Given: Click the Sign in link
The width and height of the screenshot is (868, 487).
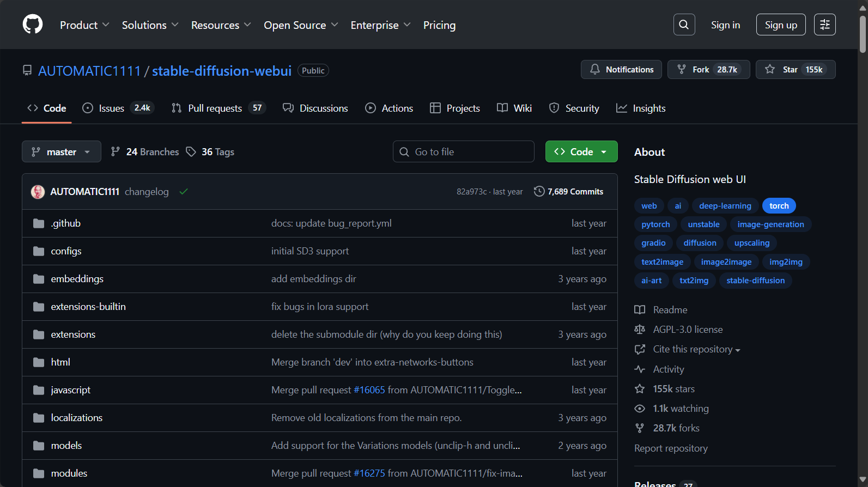Looking at the screenshot, I should tap(725, 25).
